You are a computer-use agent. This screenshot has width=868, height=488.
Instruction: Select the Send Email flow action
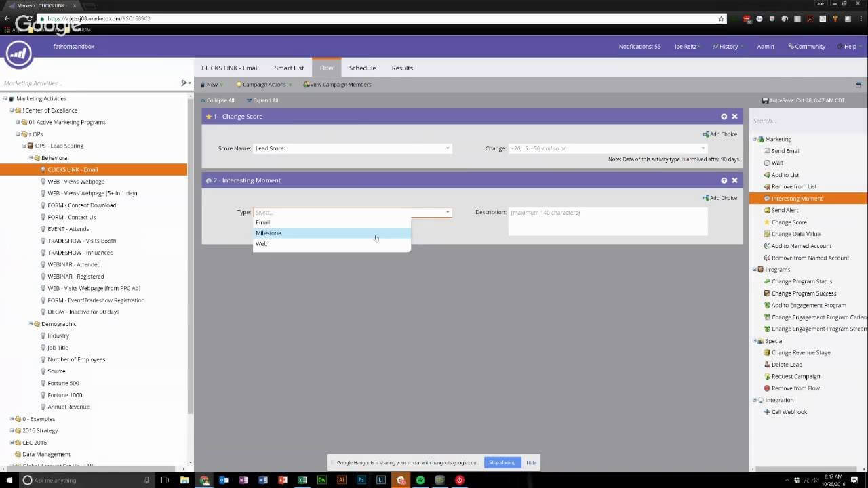[785, 151]
